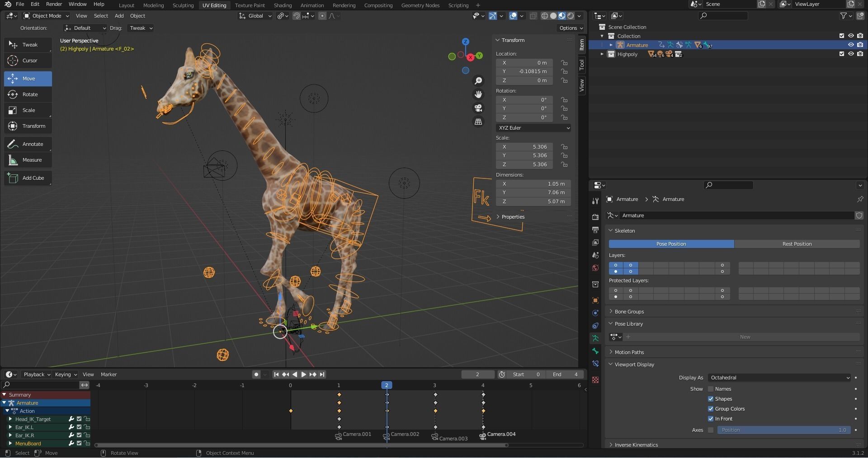Enable the Axes checkbox
Screen dimensions: 868x458
(711, 430)
